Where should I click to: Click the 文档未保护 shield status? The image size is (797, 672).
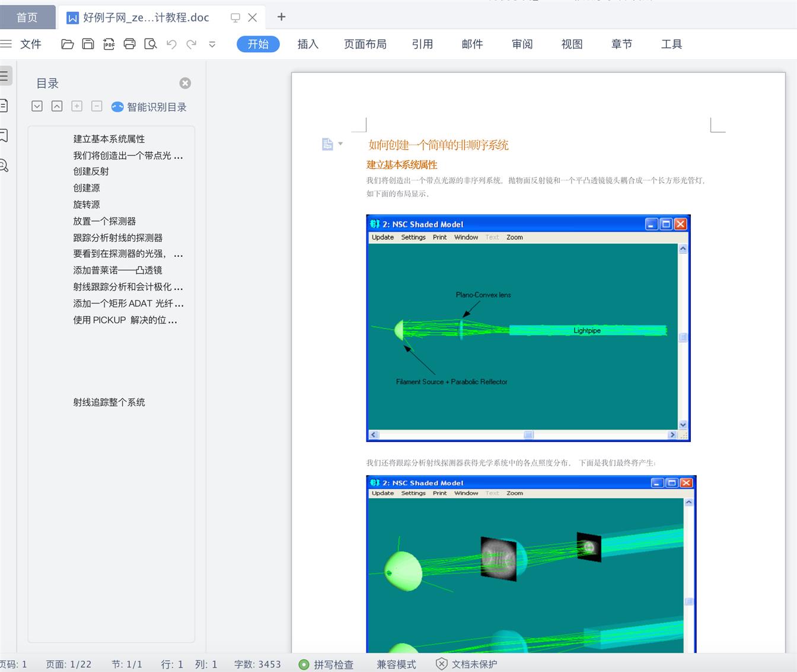(x=467, y=664)
